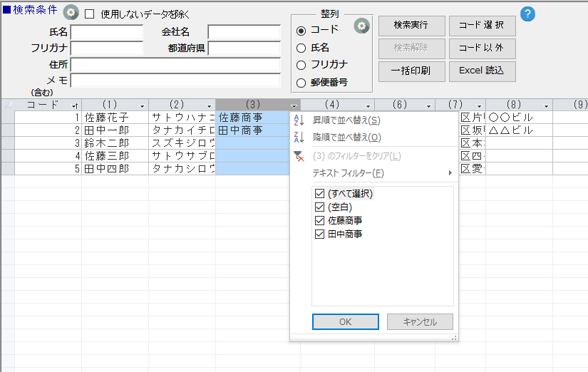This screenshot has height=372, width=588.
Task: Click the Z-A descending sort icon
Action: coord(299,138)
